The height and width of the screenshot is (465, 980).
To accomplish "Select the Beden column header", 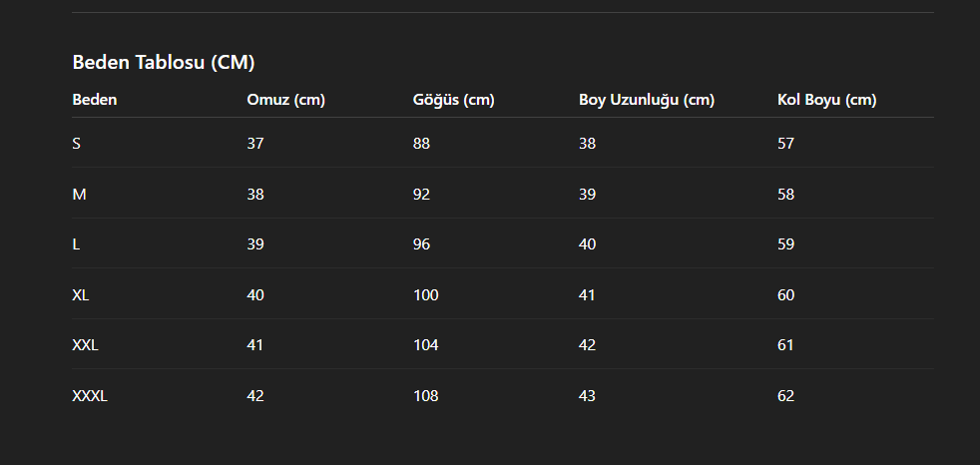I will (95, 100).
